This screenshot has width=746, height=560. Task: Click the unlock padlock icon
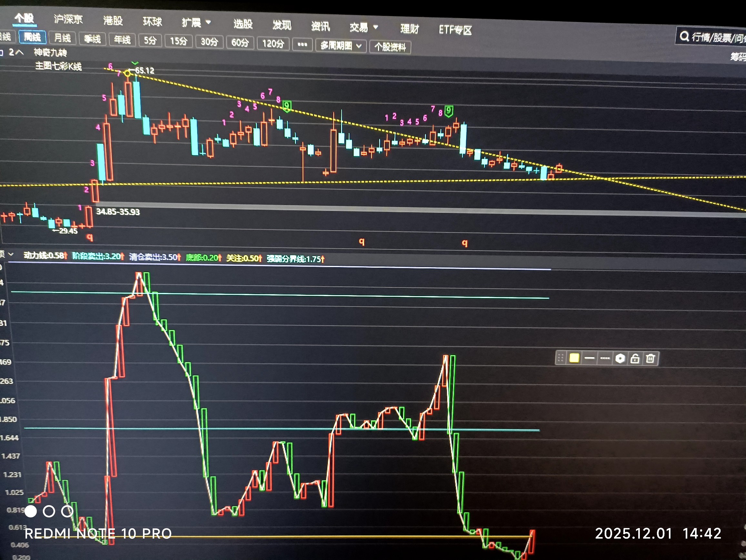[635, 358]
